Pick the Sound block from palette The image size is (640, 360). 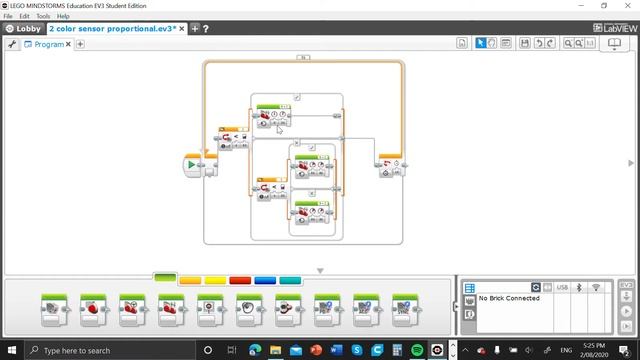[x=249, y=310]
